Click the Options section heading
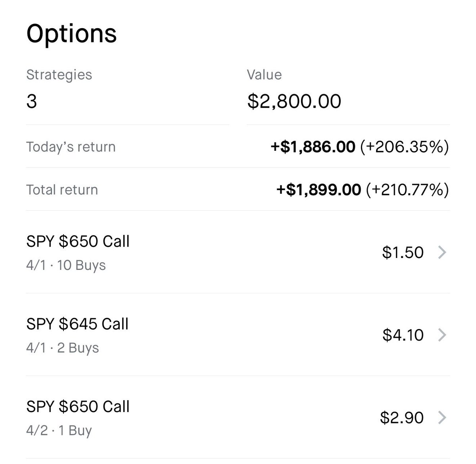Viewport: 476px width, 464px height. (71, 33)
